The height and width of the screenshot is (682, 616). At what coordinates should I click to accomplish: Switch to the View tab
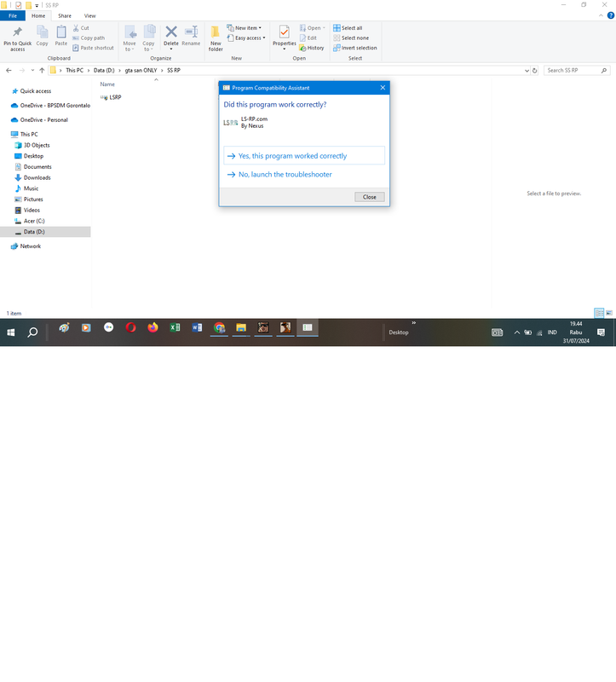click(x=90, y=15)
